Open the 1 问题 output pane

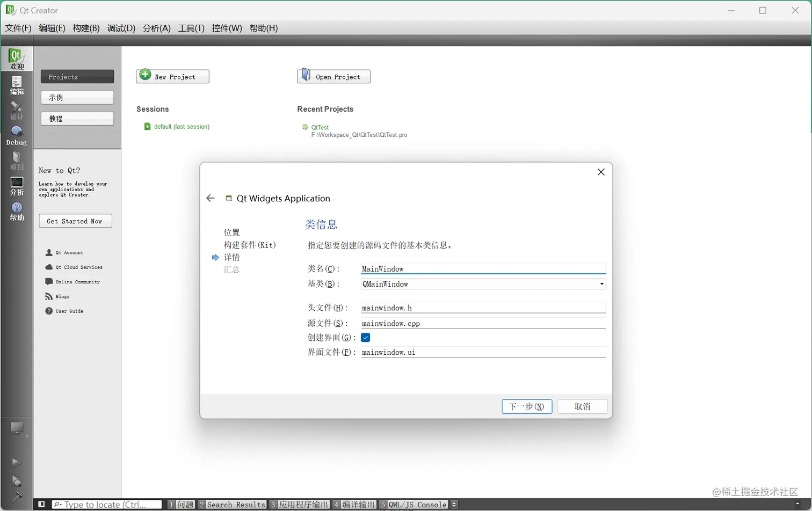(x=181, y=505)
